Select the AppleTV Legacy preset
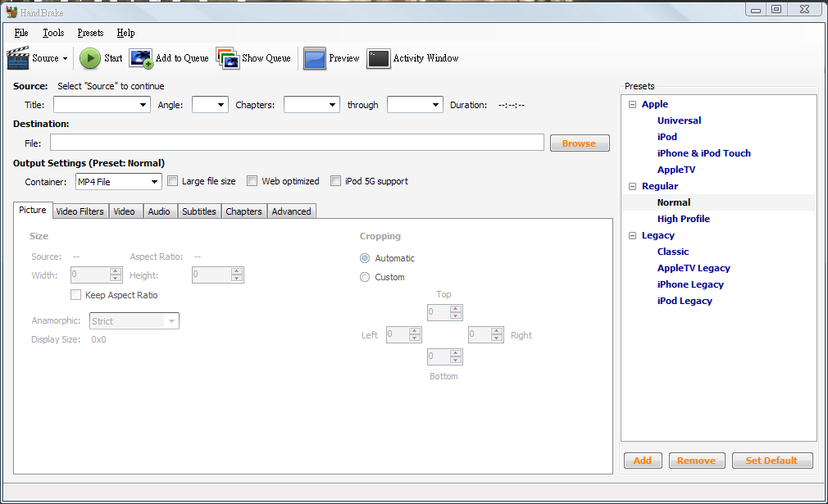This screenshot has width=828, height=504. (x=694, y=267)
